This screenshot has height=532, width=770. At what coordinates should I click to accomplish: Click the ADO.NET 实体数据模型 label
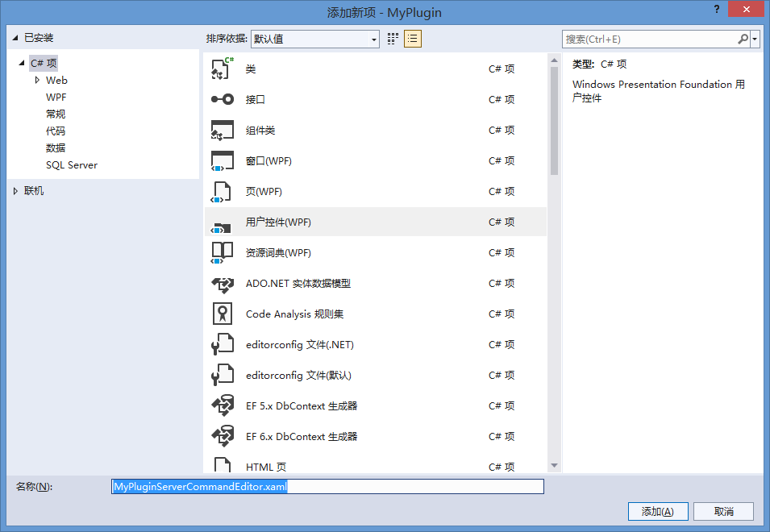(298, 283)
